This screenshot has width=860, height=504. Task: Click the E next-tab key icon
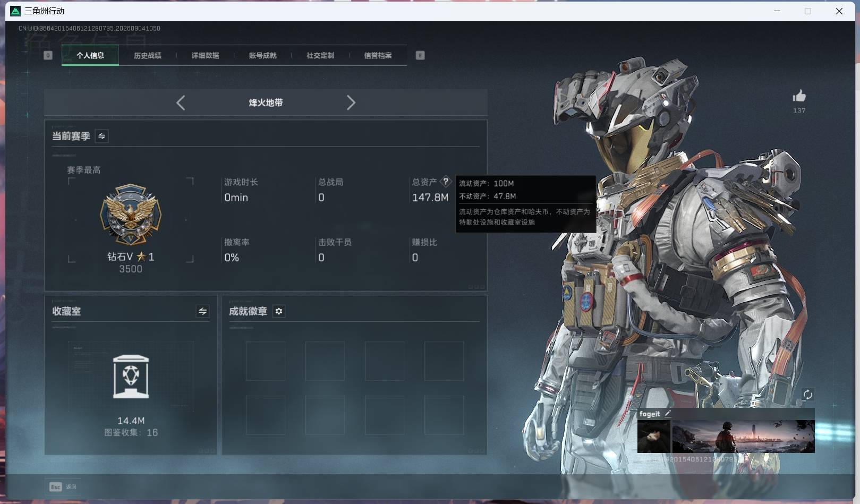point(420,55)
